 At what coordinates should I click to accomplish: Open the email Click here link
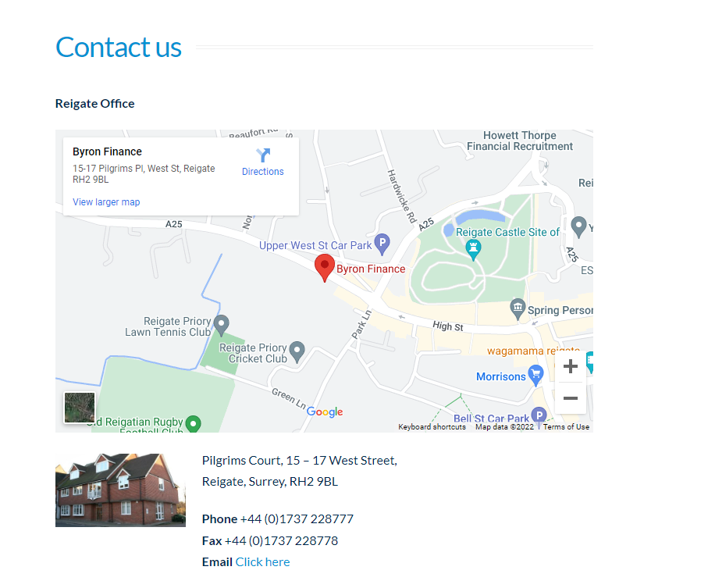click(x=262, y=561)
